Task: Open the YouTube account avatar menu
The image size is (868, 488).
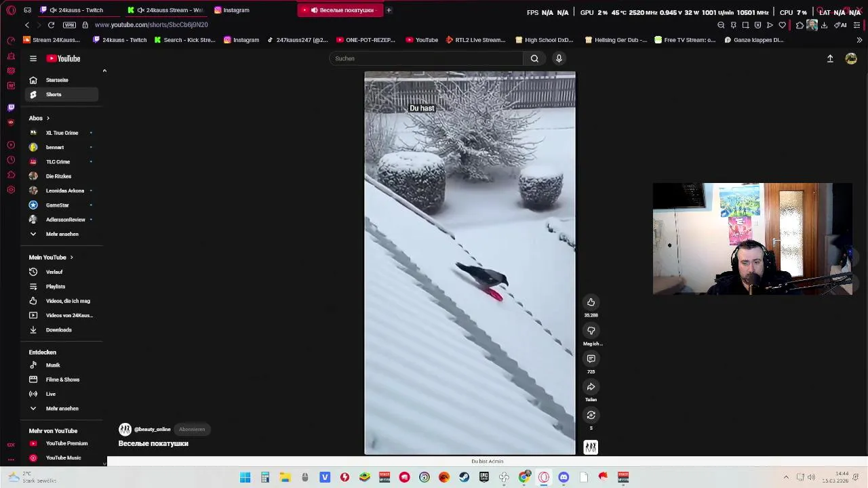Action: 851,59
